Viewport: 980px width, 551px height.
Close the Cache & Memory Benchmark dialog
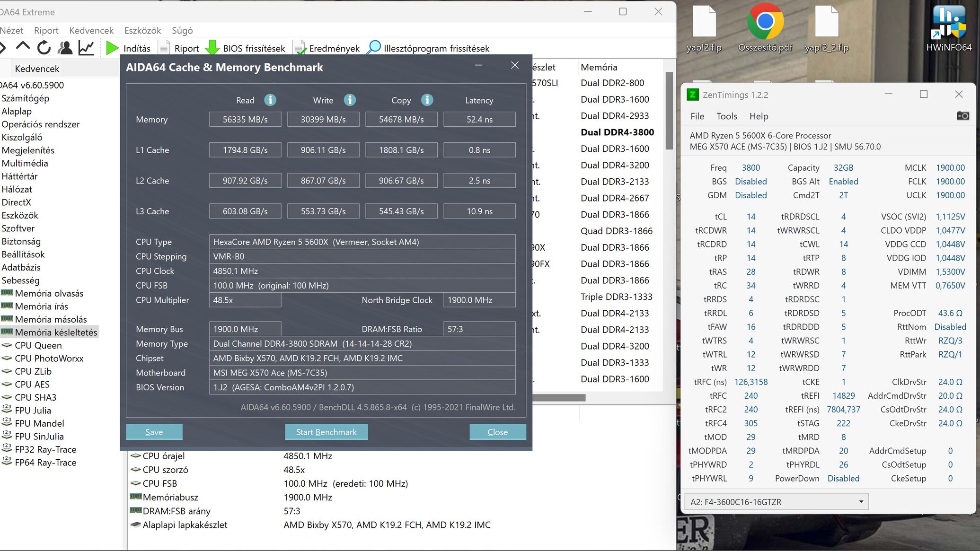click(515, 65)
